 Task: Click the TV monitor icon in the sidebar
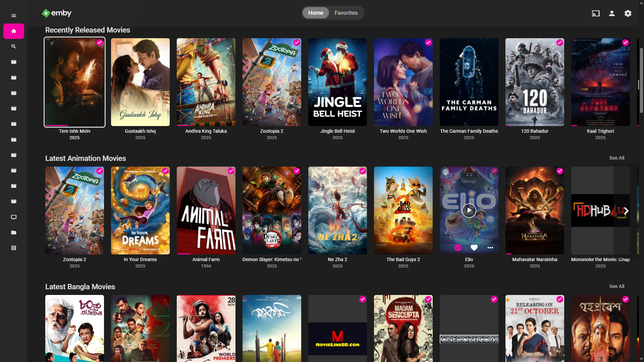14,217
